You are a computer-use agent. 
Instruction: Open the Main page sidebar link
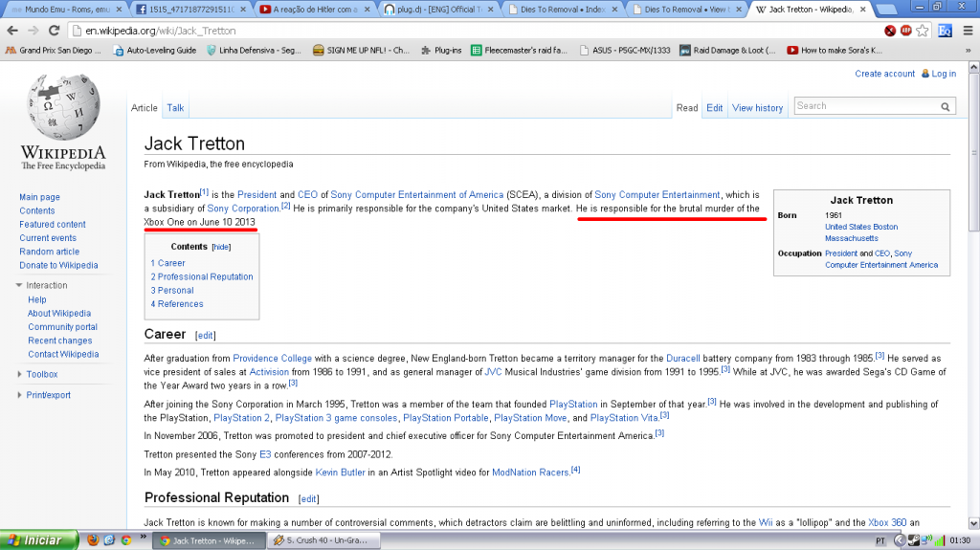[39, 197]
